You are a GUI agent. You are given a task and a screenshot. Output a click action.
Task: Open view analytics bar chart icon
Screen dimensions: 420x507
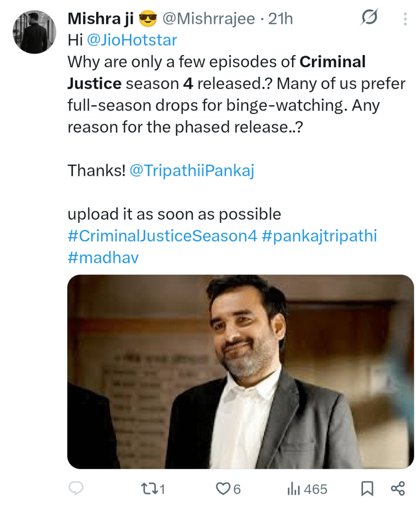pyautogui.click(x=293, y=489)
